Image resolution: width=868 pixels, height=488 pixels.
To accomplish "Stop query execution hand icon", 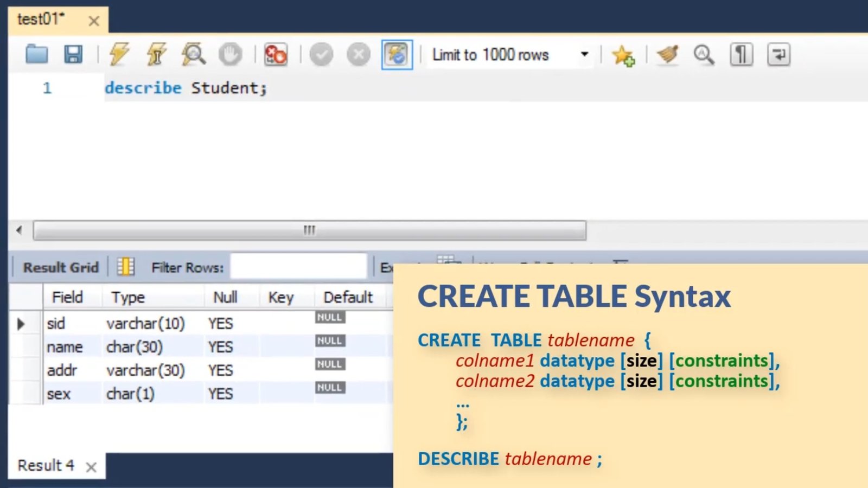I will click(x=230, y=55).
